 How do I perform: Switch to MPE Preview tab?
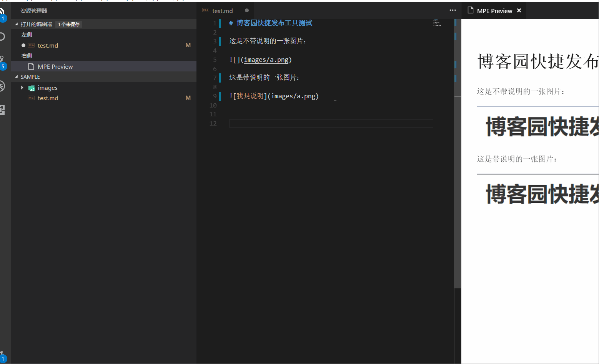point(494,11)
